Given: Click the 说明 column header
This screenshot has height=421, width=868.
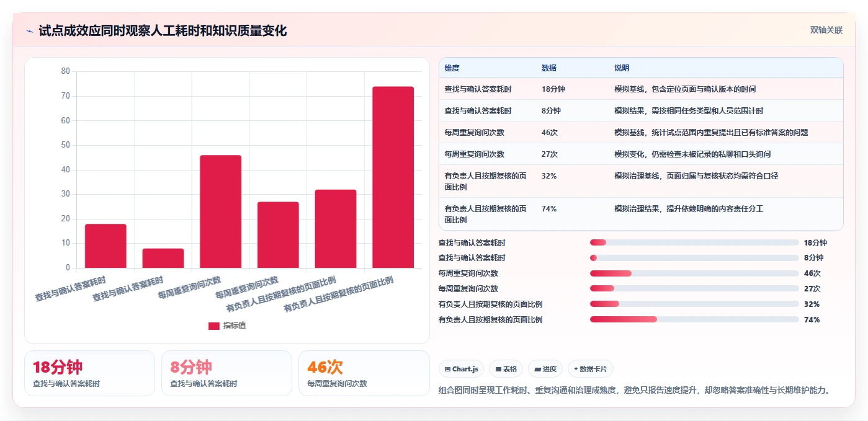Looking at the screenshot, I should [622, 68].
